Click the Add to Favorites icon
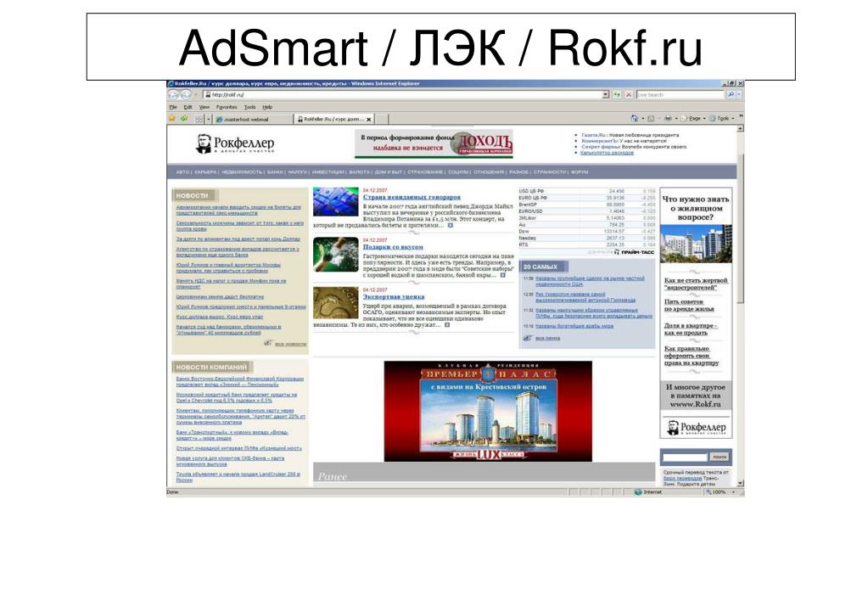The height and width of the screenshot is (601, 868). (184, 119)
